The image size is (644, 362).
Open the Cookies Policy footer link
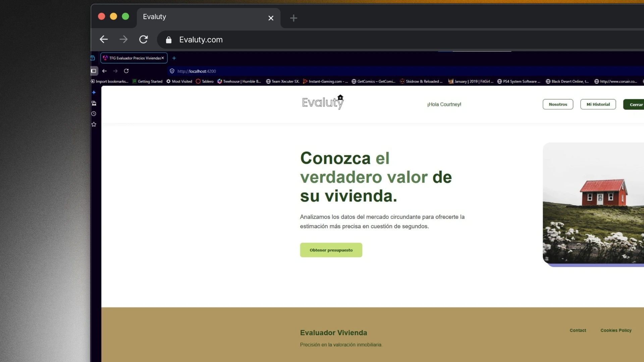(616, 330)
